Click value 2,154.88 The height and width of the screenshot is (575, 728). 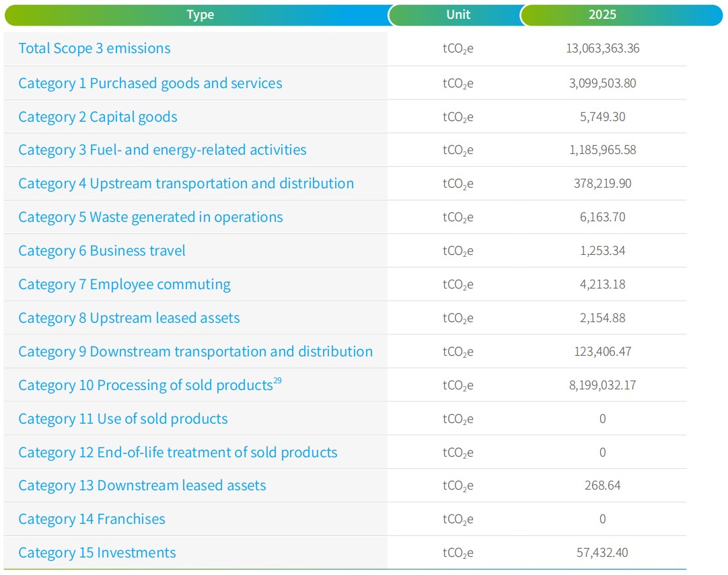click(602, 318)
